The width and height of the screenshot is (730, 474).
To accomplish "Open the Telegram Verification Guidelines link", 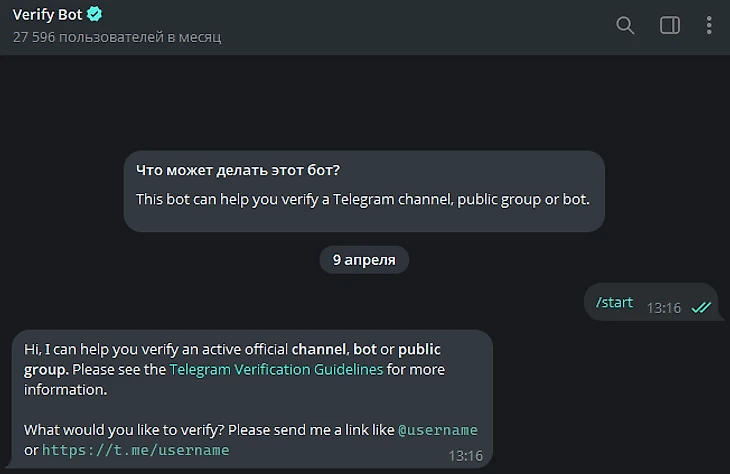I will (276, 369).
